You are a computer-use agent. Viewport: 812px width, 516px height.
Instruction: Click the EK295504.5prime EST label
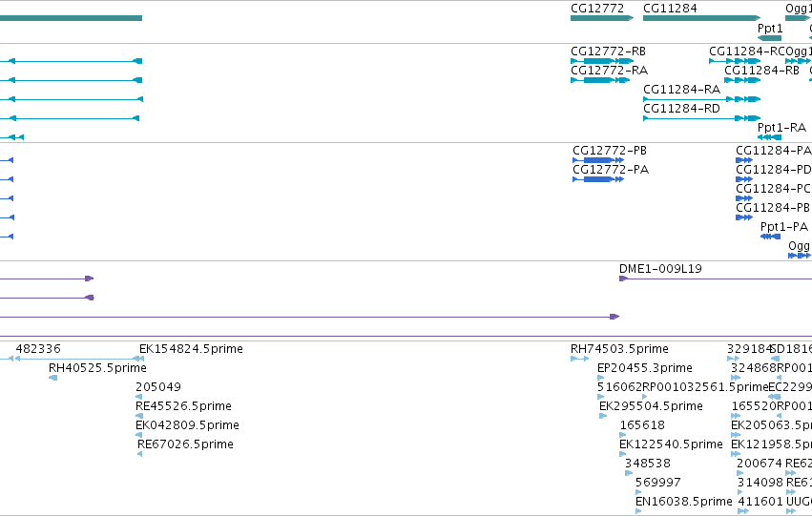coord(651,406)
